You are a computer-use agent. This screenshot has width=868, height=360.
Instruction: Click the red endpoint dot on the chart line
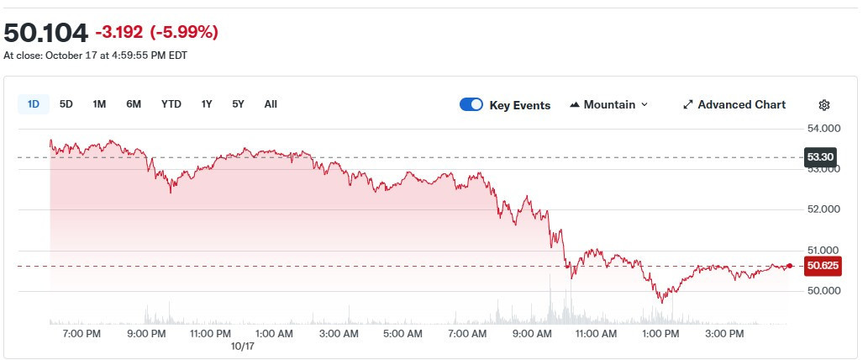[790, 266]
